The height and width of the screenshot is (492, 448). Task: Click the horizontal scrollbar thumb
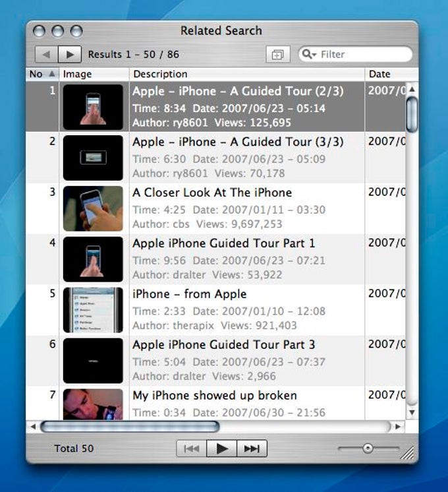(x=130, y=427)
